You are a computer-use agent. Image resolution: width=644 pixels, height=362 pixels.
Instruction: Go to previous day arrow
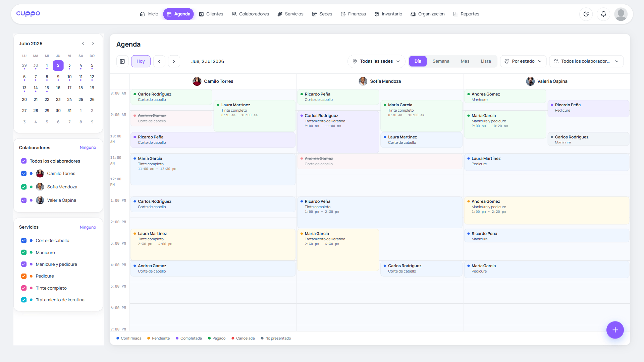coord(159,61)
